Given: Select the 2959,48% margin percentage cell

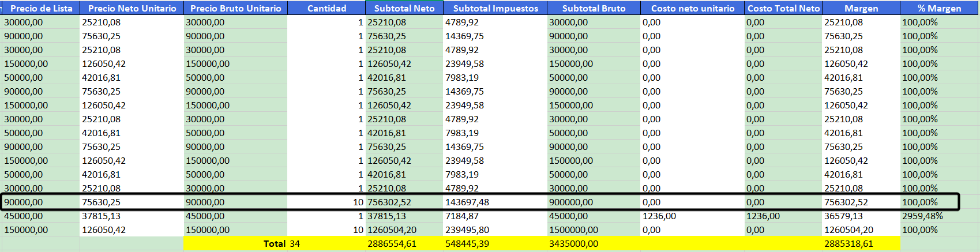Looking at the screenshot, I should 939,216.
